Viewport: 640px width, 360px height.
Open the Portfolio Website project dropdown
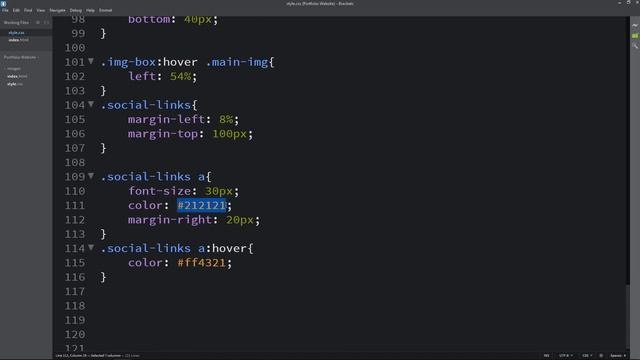coord(21,58)
